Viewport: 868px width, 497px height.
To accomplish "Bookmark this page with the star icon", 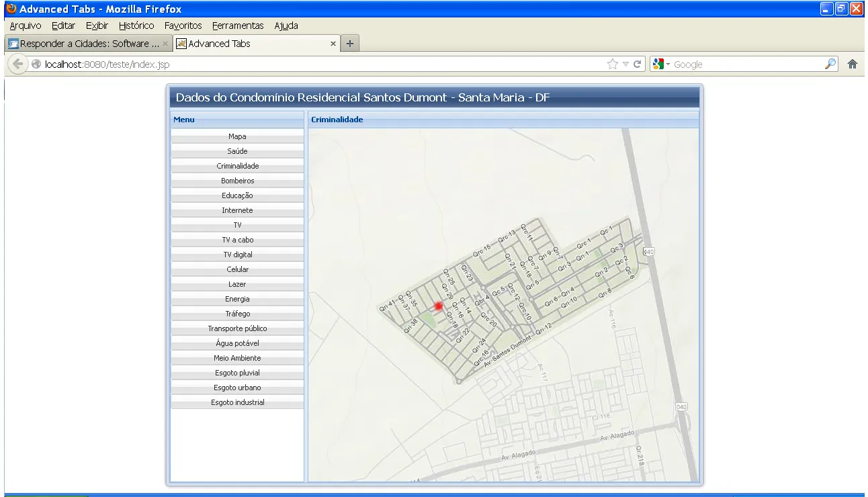I will pos(612,64).
